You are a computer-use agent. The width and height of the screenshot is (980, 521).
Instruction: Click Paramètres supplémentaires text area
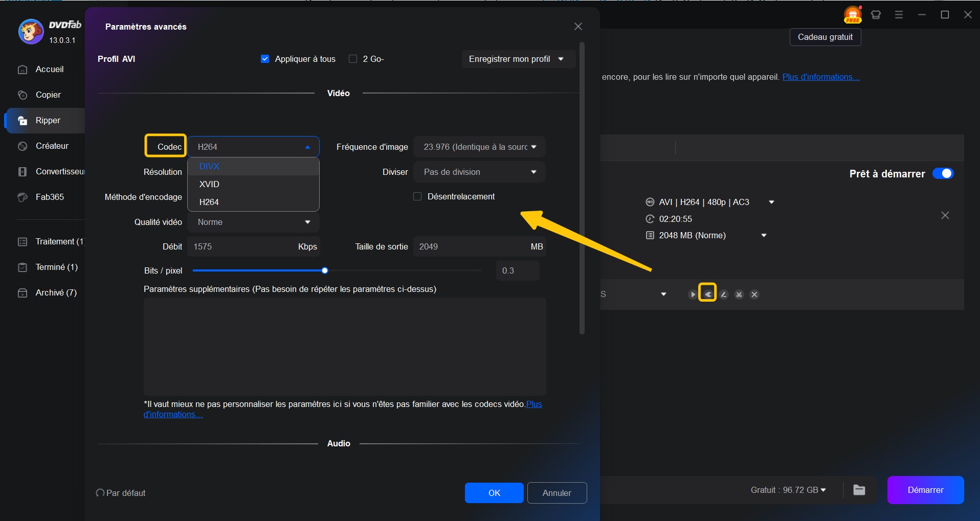pos(345,346)
